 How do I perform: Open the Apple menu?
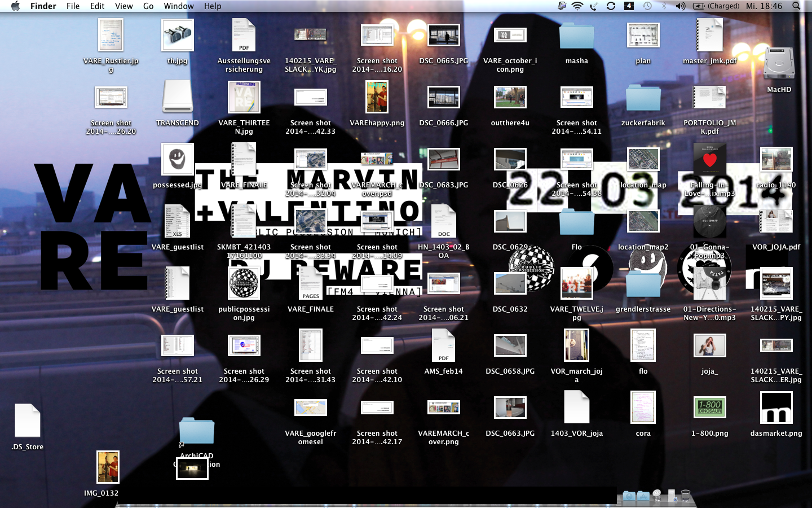point(15,6)
